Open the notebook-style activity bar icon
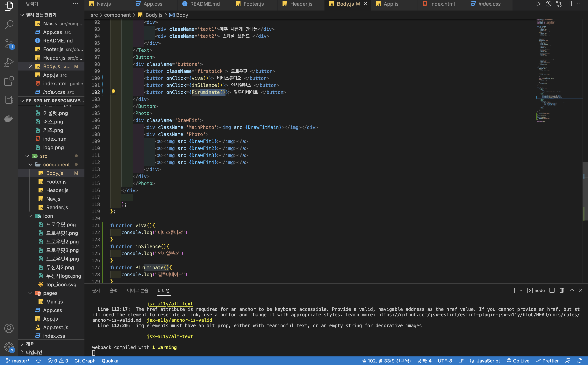 [x=9, y=100]
